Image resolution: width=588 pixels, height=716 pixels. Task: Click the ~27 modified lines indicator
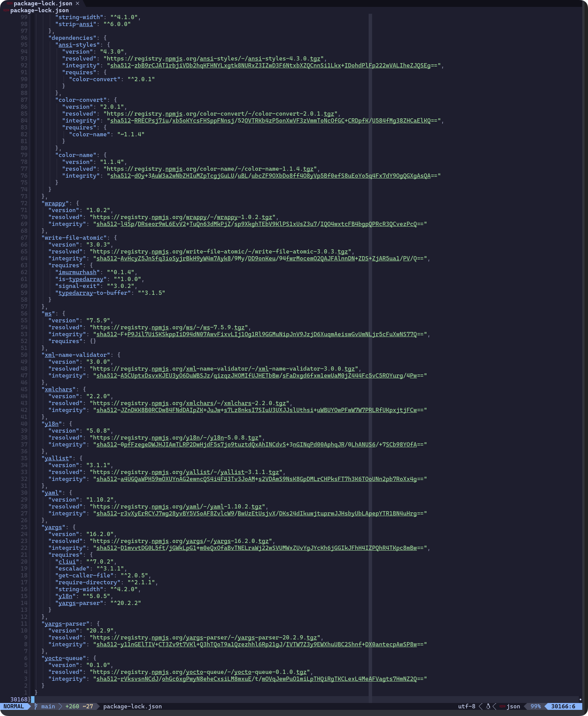click(88, 706)
